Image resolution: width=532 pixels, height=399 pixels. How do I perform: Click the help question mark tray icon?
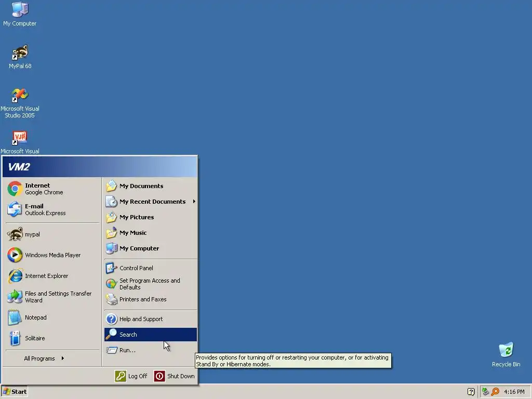click(x=471, y=392)
